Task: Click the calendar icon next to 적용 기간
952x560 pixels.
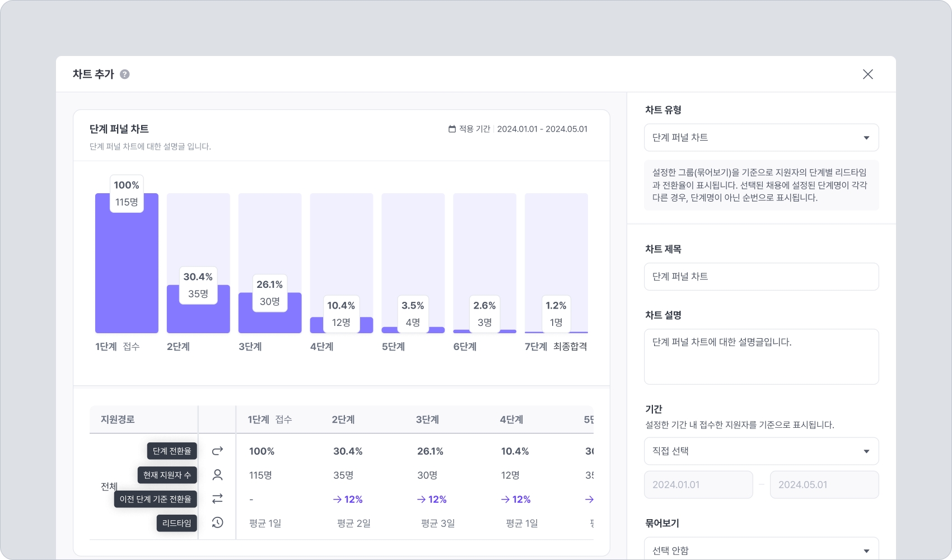Action: point(452,129)
